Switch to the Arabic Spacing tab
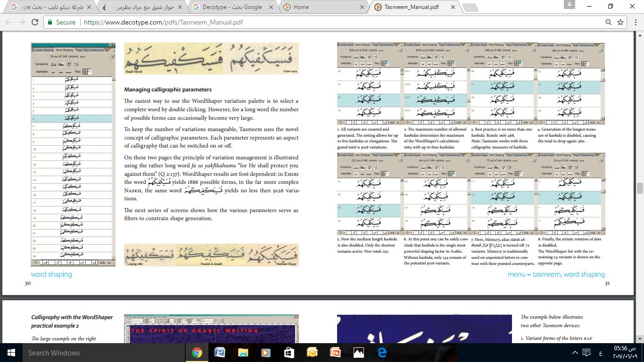Viewport: 644px width, 362px height. click(x=44, y=50)
